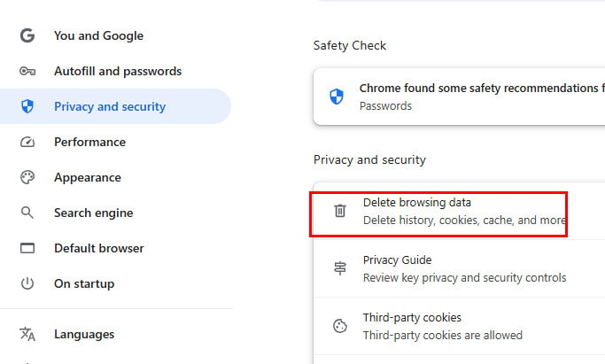Screen dimensions: 605x364
Task: Click the key icon for Autofill and passwords
Action: pos(27,71)
